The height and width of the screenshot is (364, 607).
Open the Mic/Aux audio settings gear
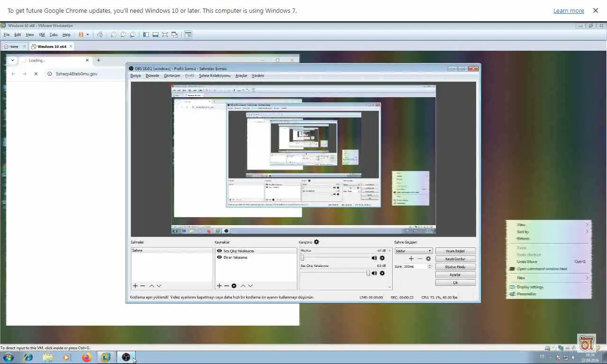click(x=382, y=258)
